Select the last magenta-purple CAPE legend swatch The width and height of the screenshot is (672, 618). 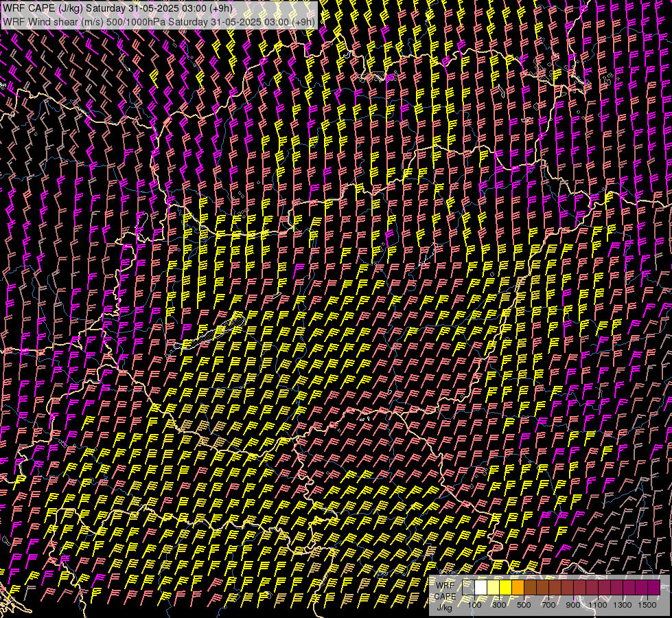pyautogui.click(x=654, y=588)
